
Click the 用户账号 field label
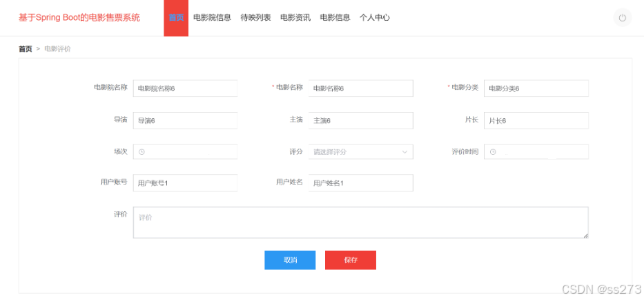click(114, 182)
